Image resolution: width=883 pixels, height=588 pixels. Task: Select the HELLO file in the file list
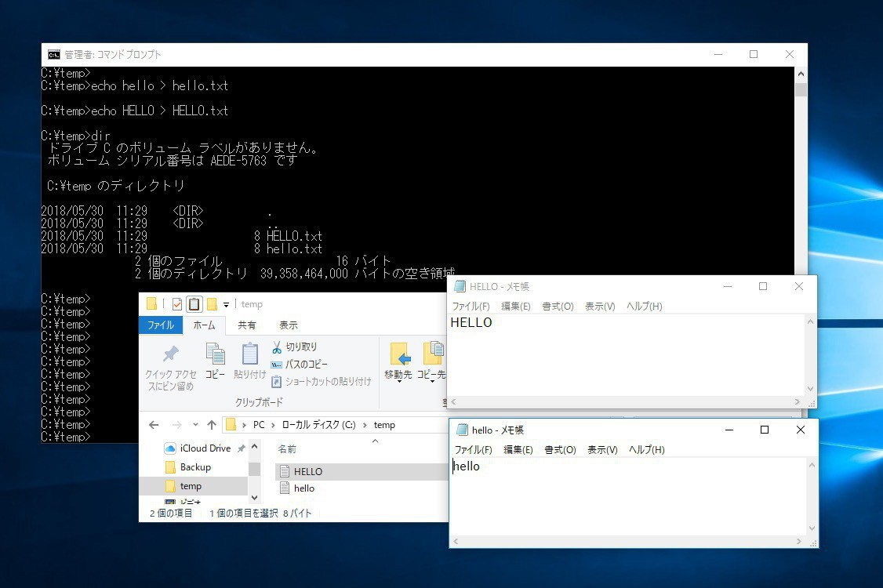(307, 472)
